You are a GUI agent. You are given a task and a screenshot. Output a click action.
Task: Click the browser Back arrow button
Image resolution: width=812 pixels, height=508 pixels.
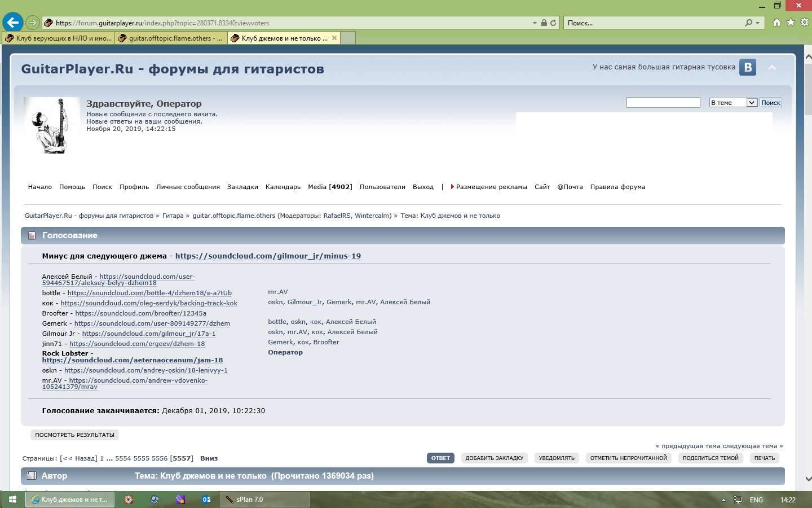point(13,23)
